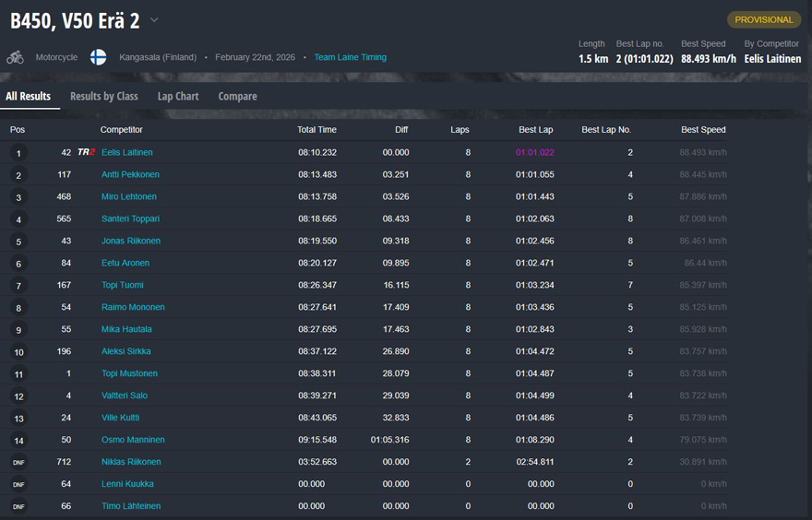Screen dimensions: 812x520
Task: Click the DNF badge for Timo Lähteinen
Action: coord(18,507)
